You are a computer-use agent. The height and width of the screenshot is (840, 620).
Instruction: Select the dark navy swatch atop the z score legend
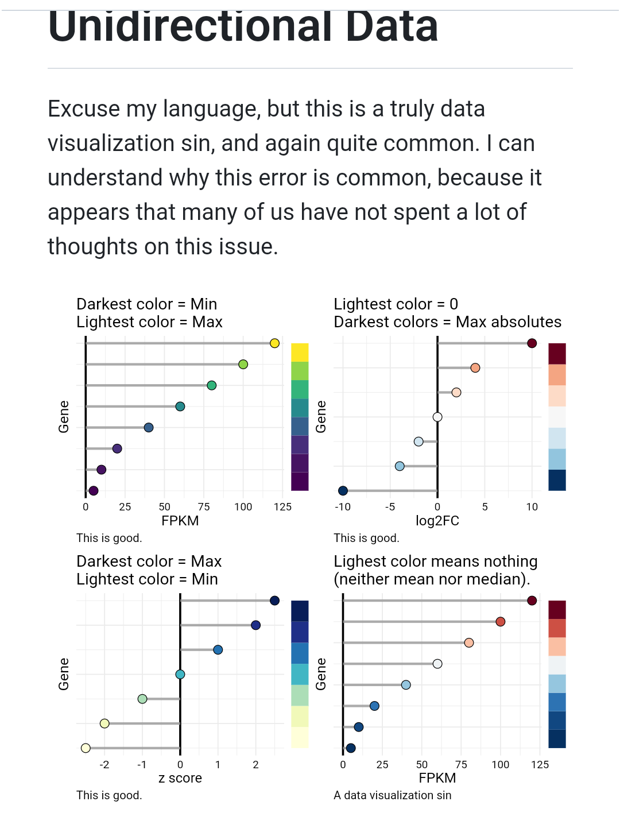[300, 611]
